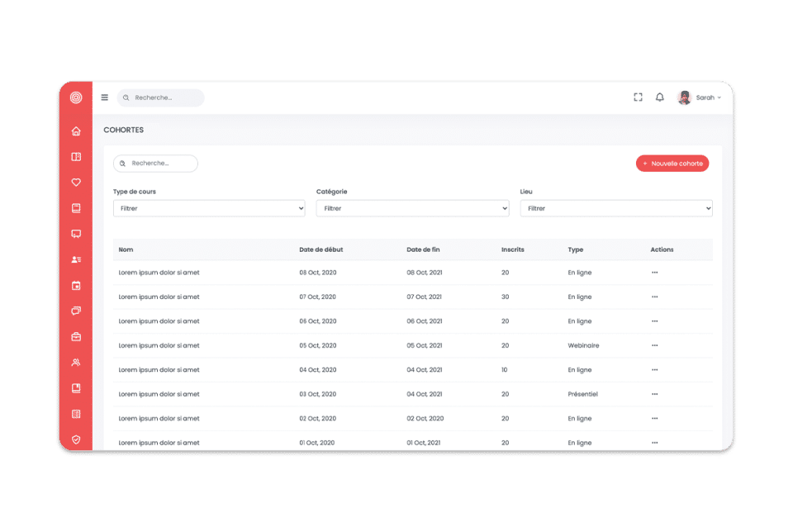The height and width of the screenshot is (532, 793).
Task: Focus the top bar Recherche search field
Action: (x=161, y=97)
